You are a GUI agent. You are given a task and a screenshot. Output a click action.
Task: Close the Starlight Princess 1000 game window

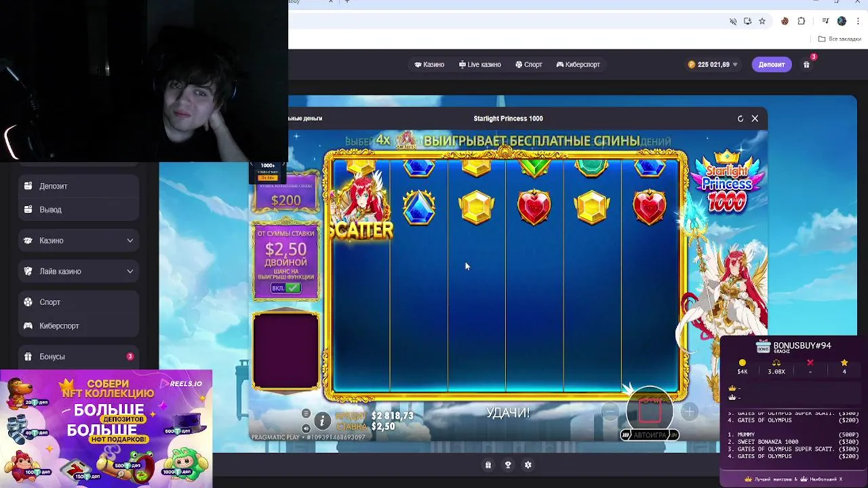point(755,119)
